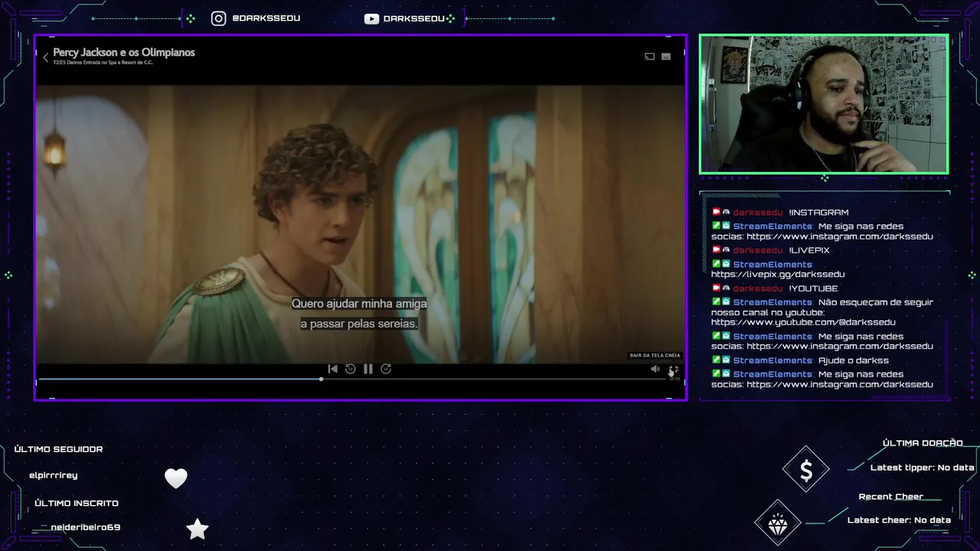Screen dimensions: 980x551
Task: Seek on the unplayed part of the timeline
Action: coord(494,379)
